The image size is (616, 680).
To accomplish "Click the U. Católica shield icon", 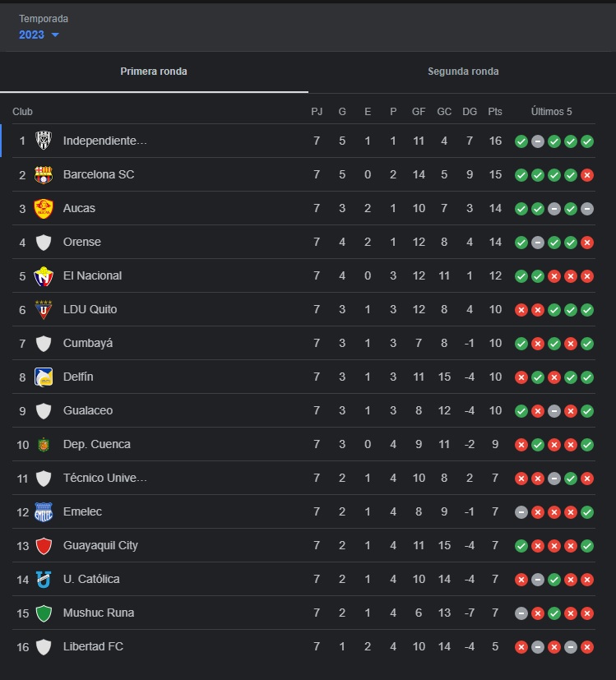I will point(45,579).
